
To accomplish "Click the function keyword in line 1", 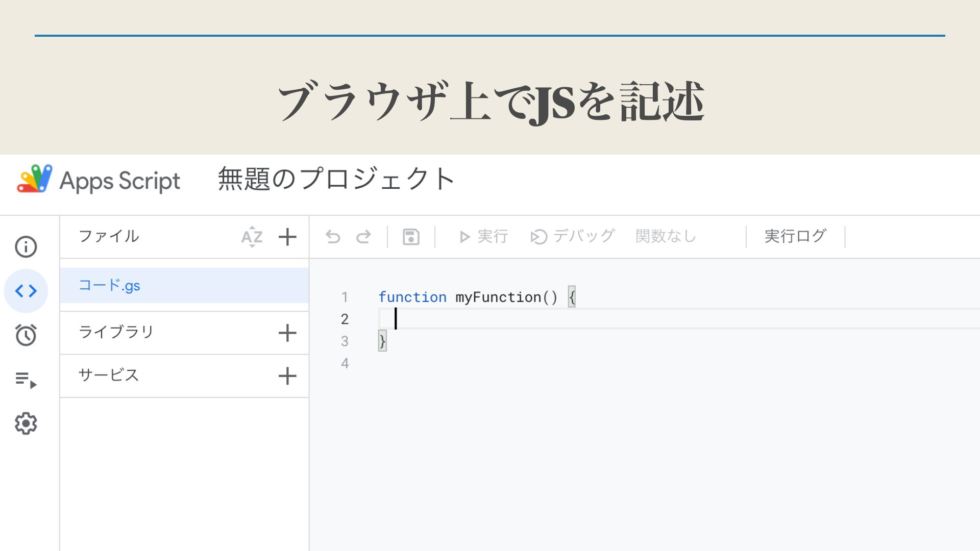I will click(412, 297).
